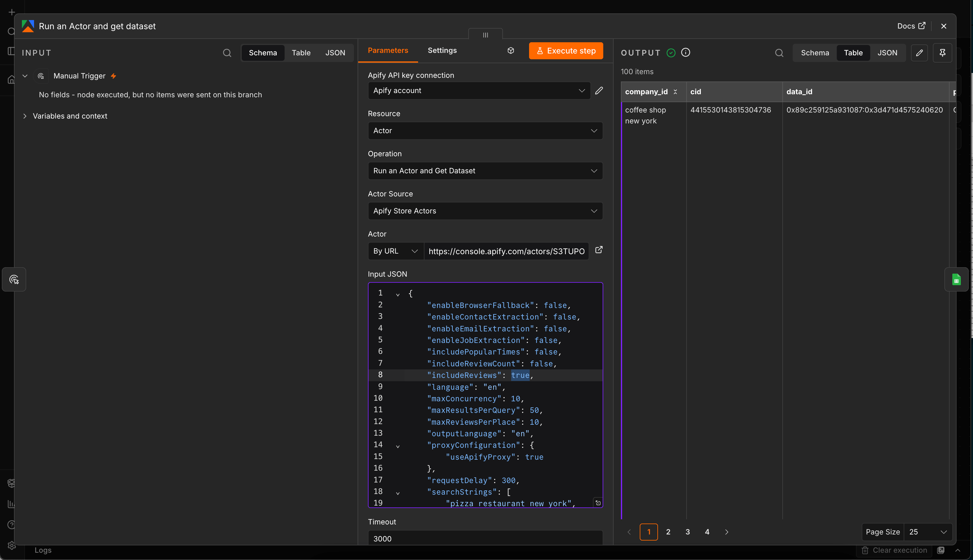The image size is (973, 560).
Task: Open the settings gear in sidebar
Action: [12, 545]
